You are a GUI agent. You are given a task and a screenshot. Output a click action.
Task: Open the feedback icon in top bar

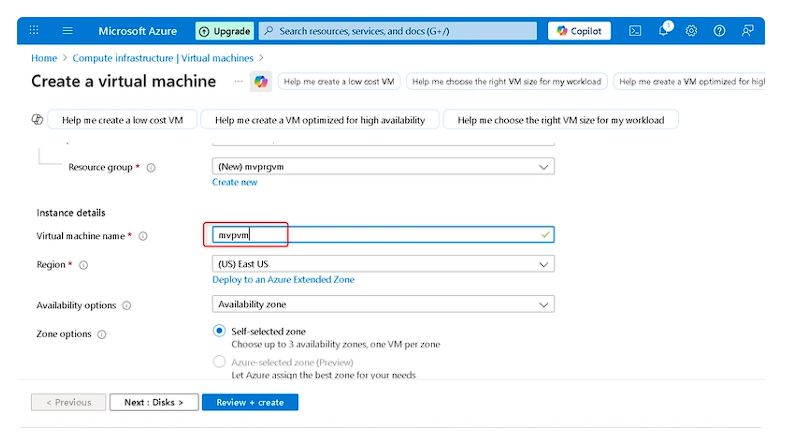(x=747, y=31)
